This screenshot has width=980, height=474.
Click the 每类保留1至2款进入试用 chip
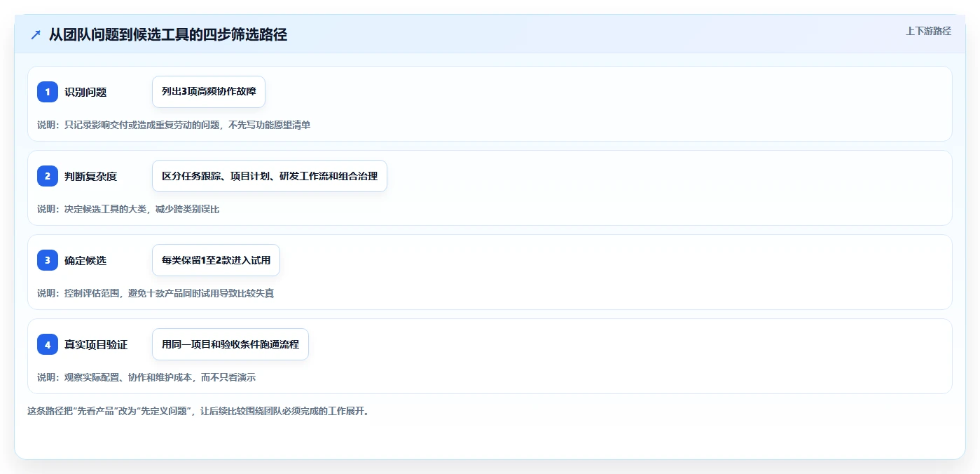216,260
